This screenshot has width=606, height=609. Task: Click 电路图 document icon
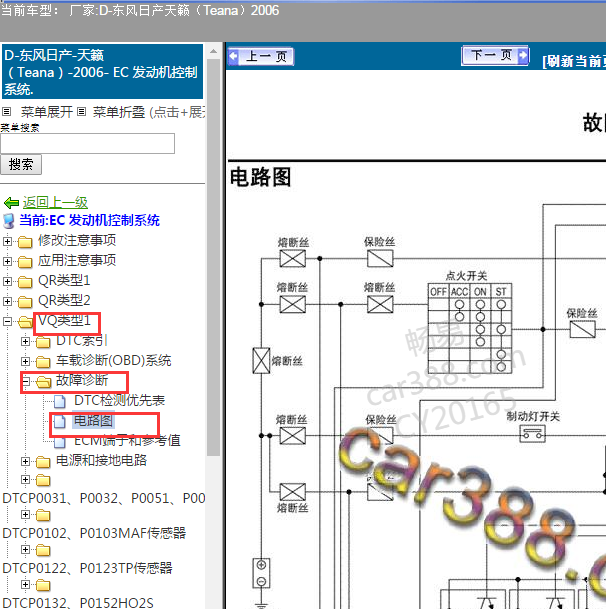coord(59,421)
